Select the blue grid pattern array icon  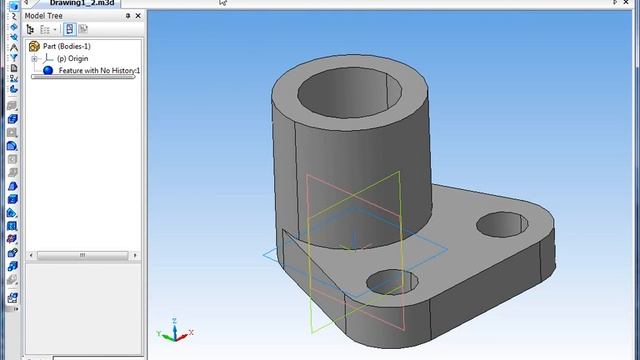click(x=12, y=226)
